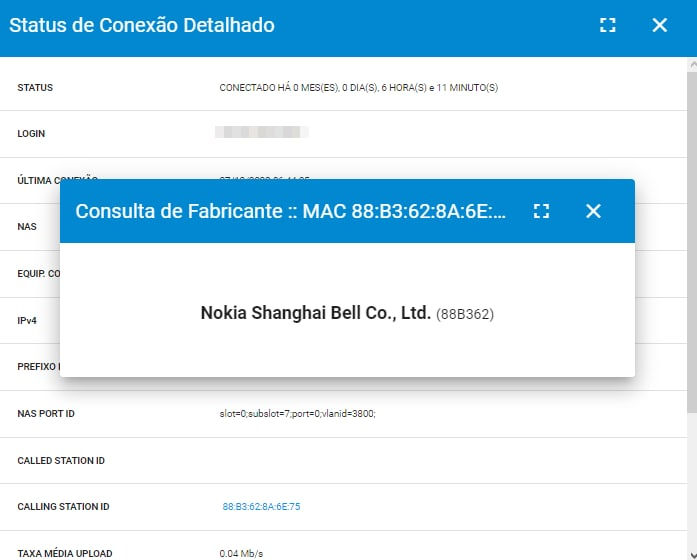Screen dimensions: 697x560
Task: Click the IPv4 row label
Action: click(27, 319)
